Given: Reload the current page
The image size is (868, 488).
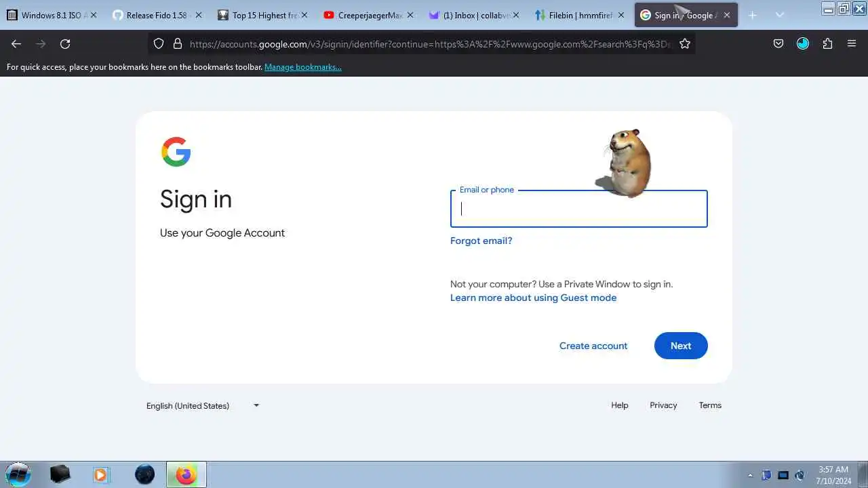Looking at the screenshot, I should (x=65, y=43).
